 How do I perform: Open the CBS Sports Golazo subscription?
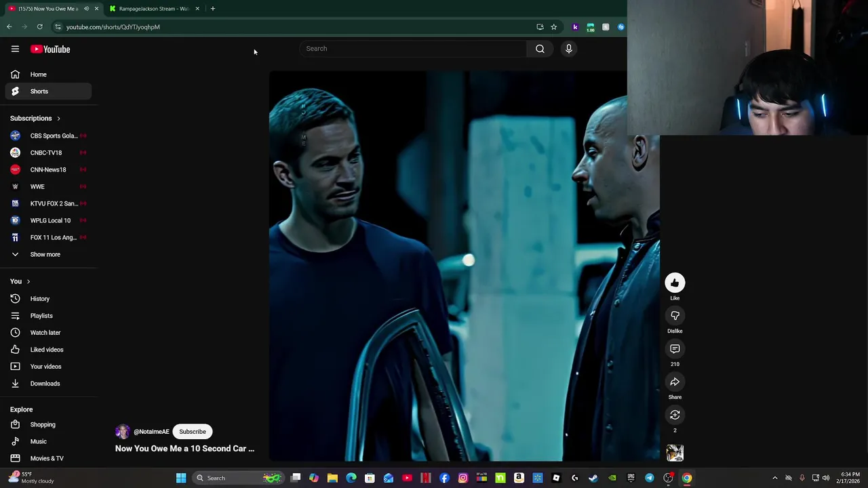pos(47,136)
